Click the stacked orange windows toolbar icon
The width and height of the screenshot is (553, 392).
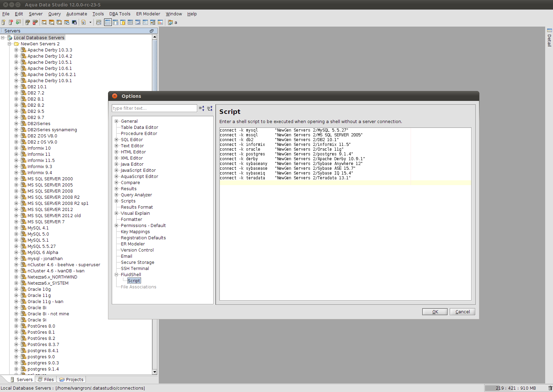(67, 22)
